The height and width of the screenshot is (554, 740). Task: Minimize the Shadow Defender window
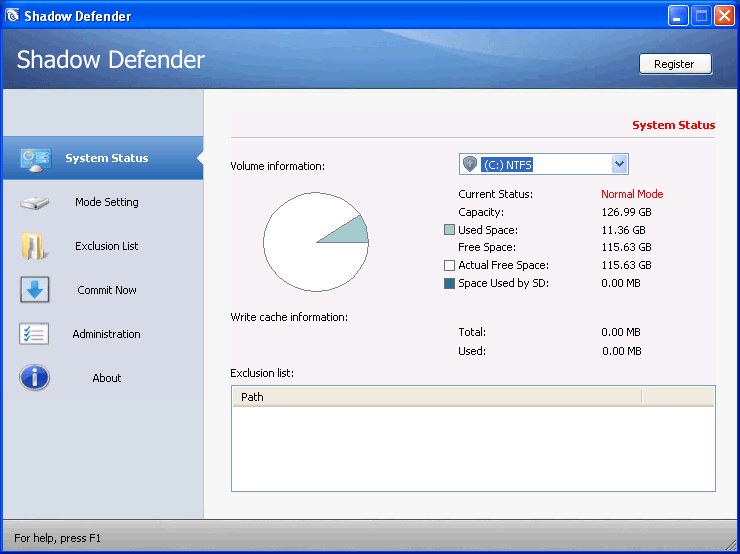coord(678,16)
